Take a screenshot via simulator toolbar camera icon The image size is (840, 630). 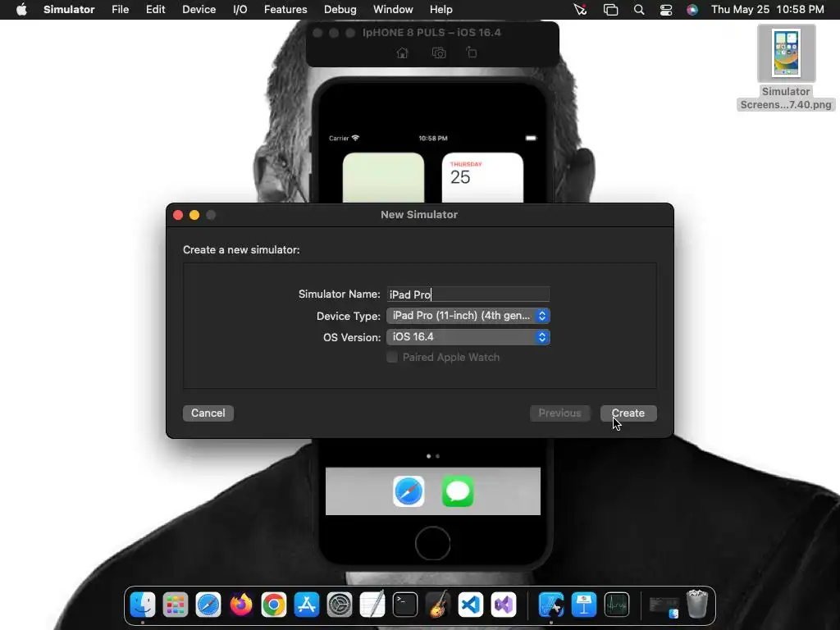(439, 52)
